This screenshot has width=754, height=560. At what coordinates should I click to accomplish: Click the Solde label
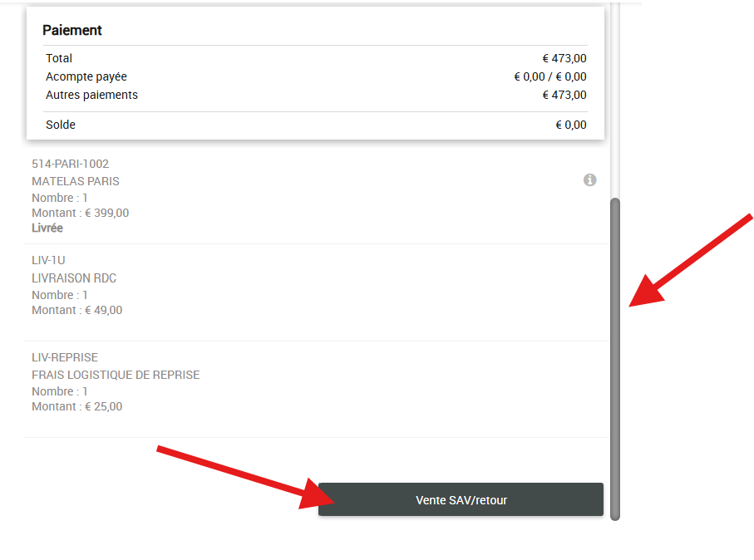pos(61,125)
